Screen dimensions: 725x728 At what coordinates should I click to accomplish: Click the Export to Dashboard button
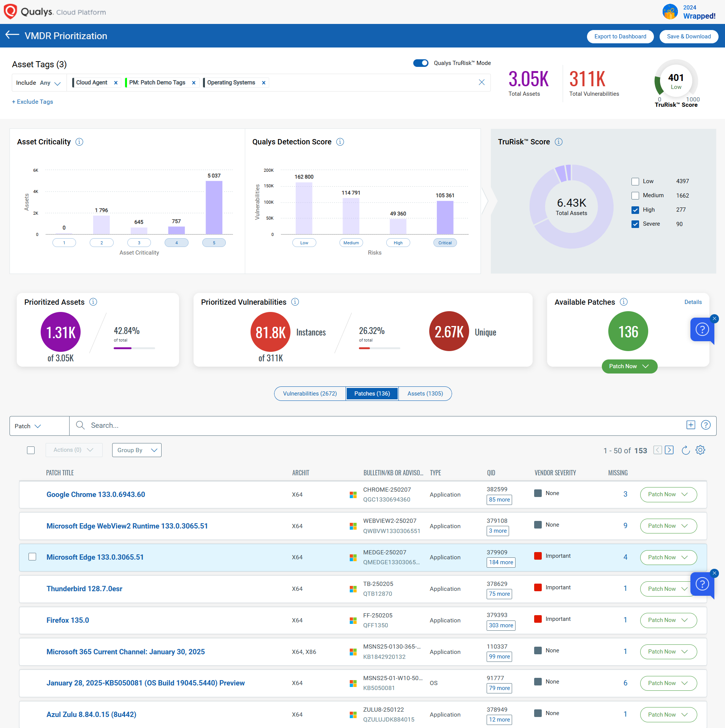[620, 36]
